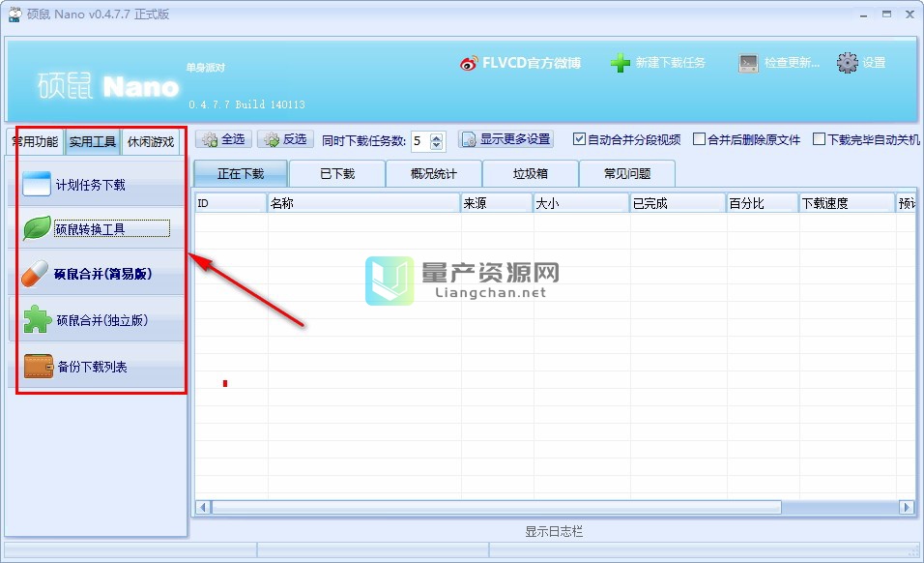Open settings via the gear icon
Image resolution: width=924 pixels, height=563 pixels.
click(x=848, y=63)
